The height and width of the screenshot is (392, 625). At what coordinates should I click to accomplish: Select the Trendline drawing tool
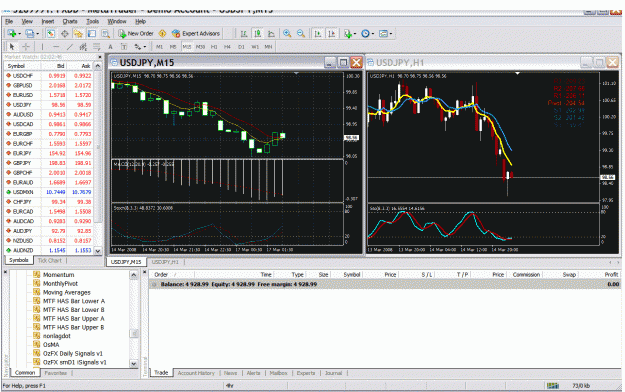70,47
